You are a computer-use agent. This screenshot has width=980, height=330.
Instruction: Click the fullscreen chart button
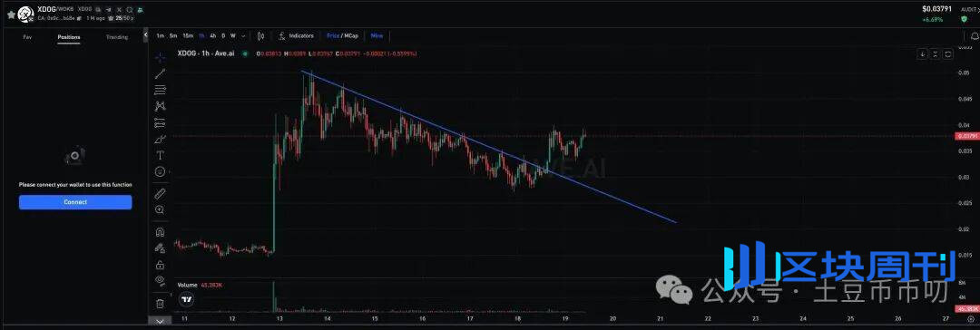(x=935, y=54)
